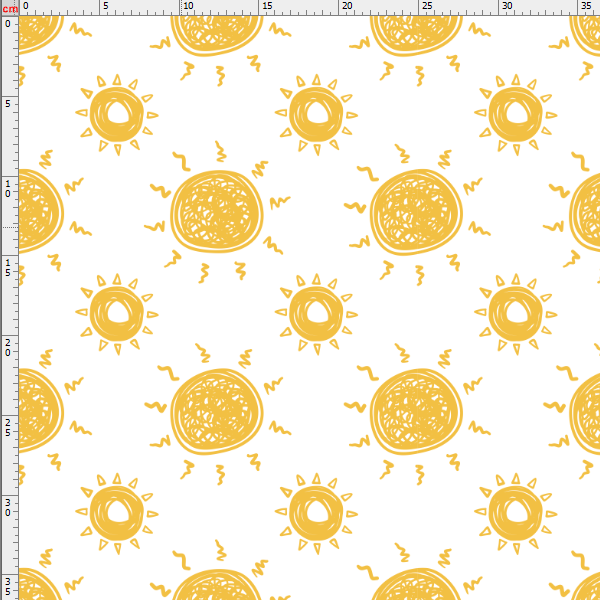
Task: Click the 0 mark on vertical ruler
Action: point(8,24)
